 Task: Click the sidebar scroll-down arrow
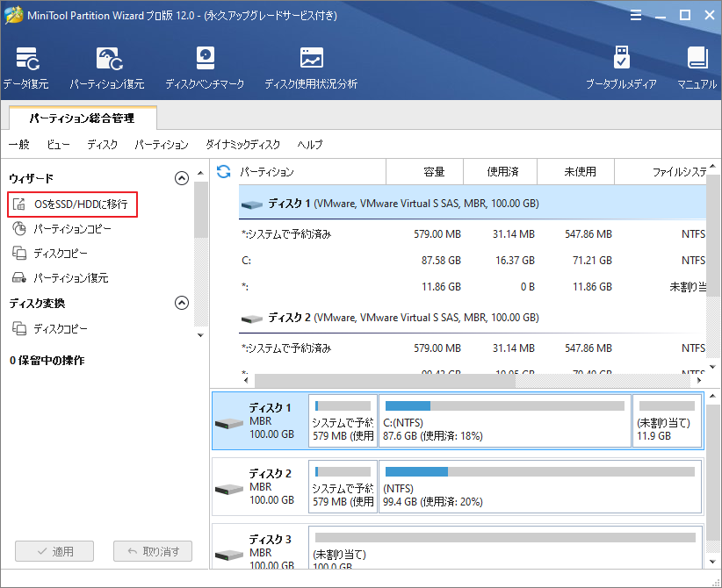199,334
